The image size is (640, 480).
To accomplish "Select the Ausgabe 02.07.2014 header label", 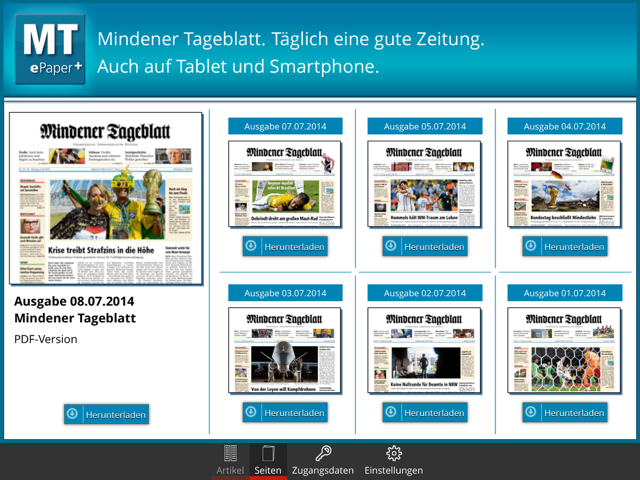I will (x=424, y=293).
